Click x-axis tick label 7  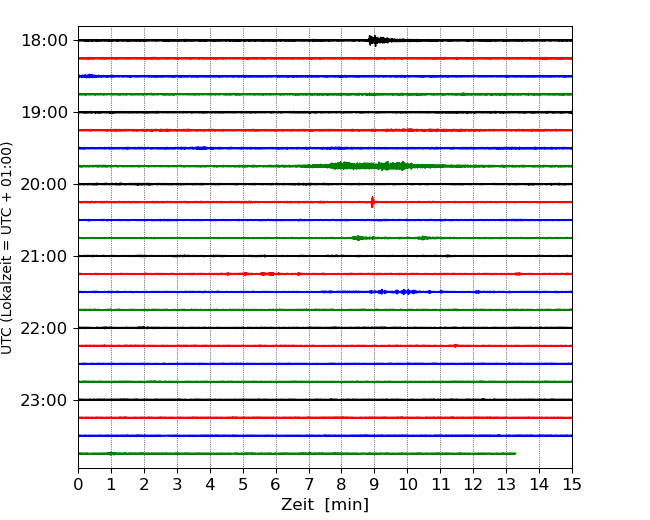pyautogui.click(x=309, y=484)
